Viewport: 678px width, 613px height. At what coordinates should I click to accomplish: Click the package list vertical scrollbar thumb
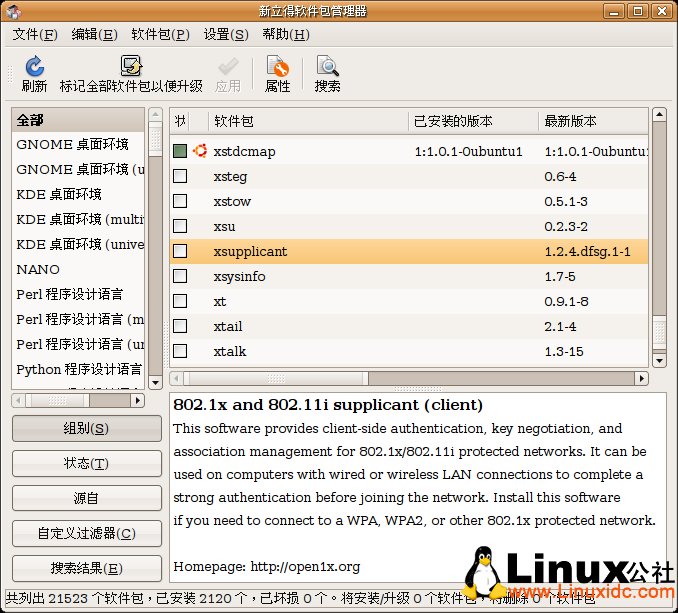click(659, 331)
